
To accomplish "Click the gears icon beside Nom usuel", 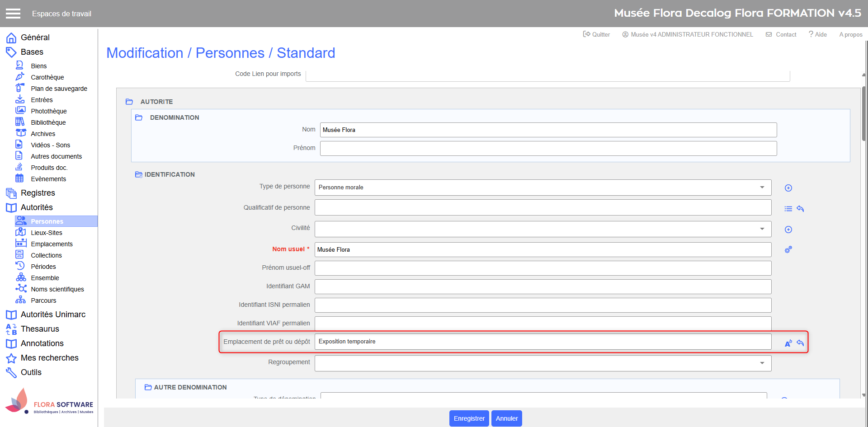I will (788, 249).
